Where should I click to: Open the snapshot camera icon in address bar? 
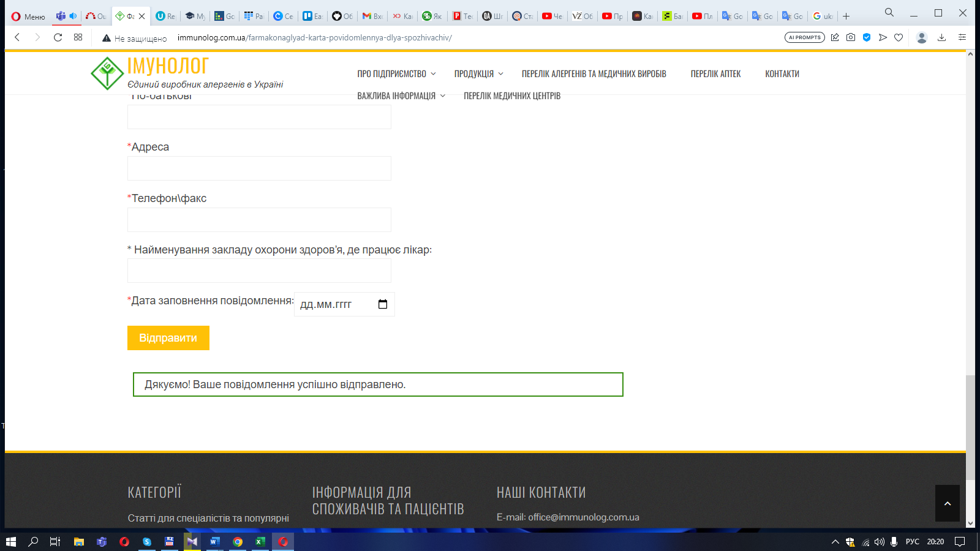tap(851, 37)
